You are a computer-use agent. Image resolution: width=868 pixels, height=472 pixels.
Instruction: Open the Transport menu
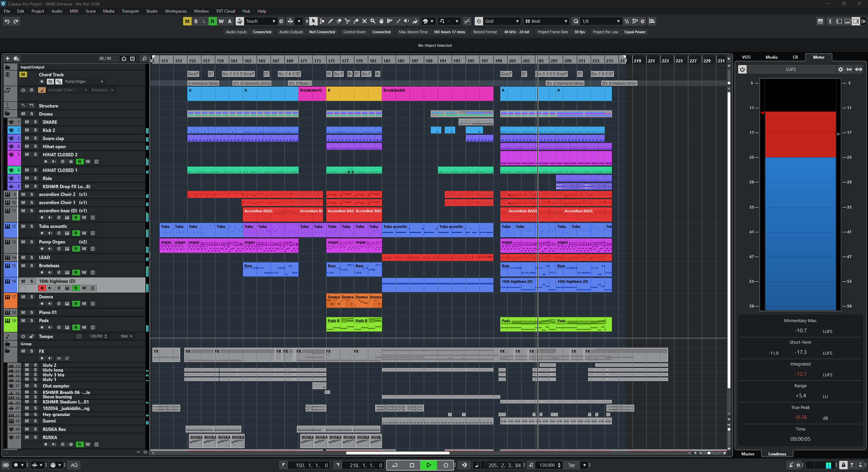[130, 11]
